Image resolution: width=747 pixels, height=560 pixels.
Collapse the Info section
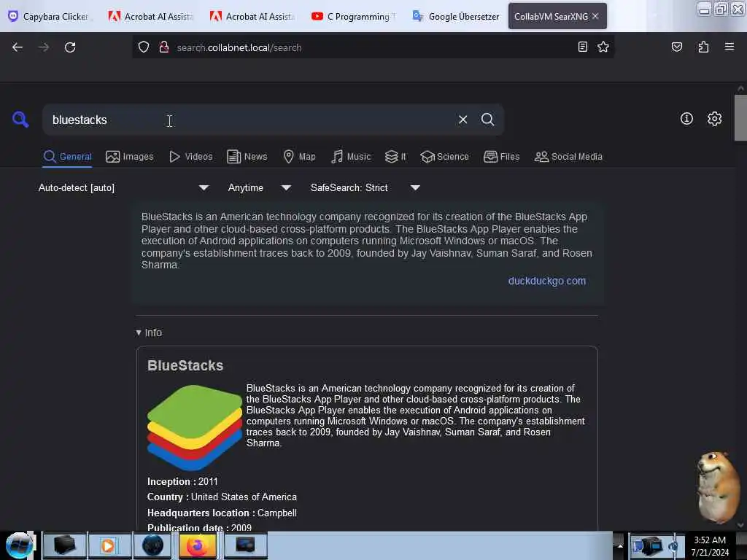coord(149,332)
